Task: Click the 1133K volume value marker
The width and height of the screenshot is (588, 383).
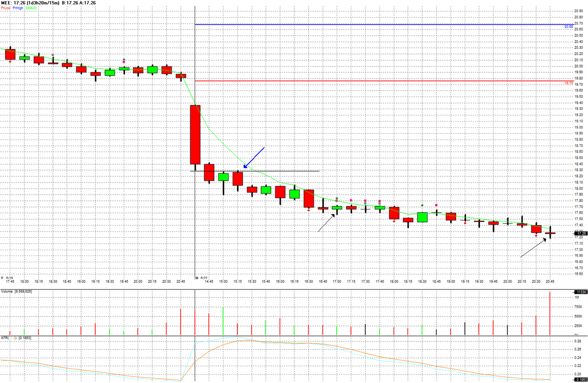Action: coord(581,292)
